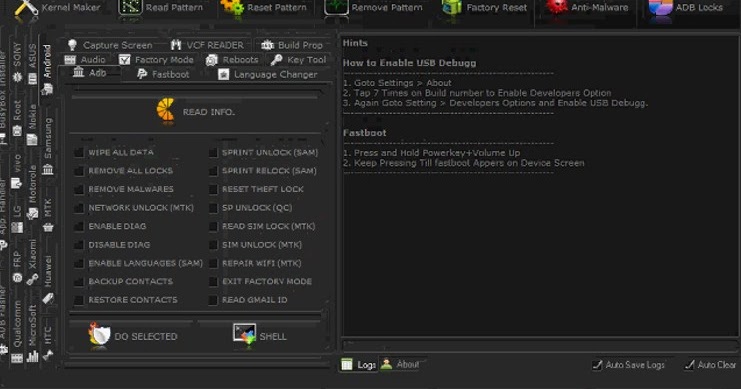Switch to the VCF READER tab

pos(207,45)
